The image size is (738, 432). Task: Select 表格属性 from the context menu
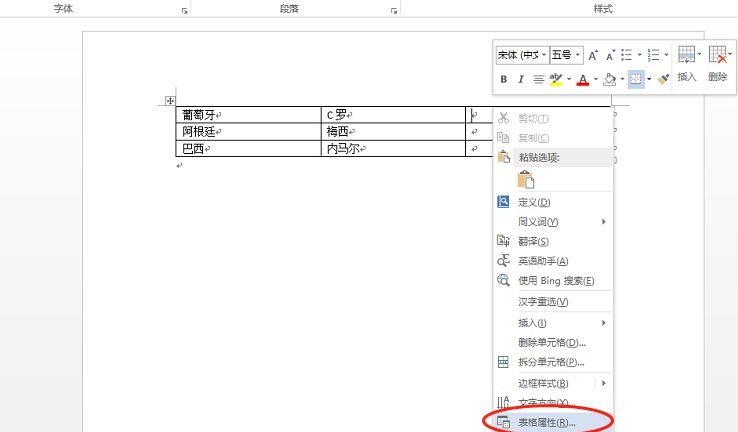click(x=546, y=423)
